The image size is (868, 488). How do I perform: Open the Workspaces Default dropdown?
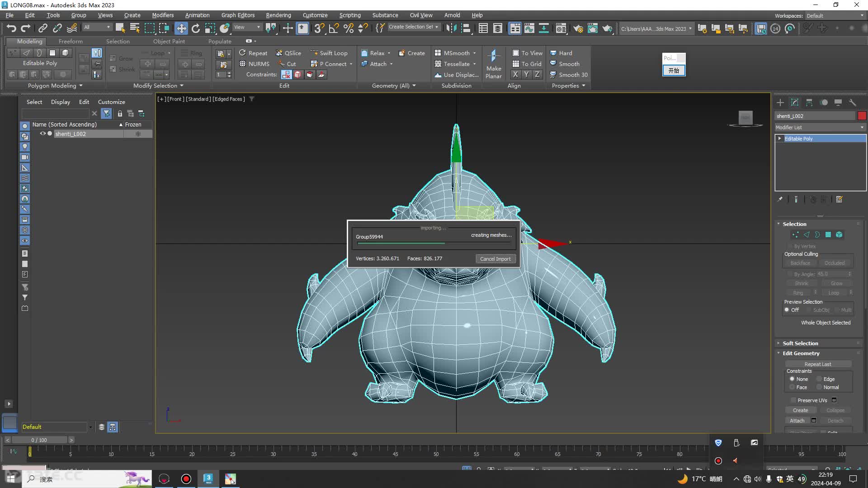coord(835,15)
